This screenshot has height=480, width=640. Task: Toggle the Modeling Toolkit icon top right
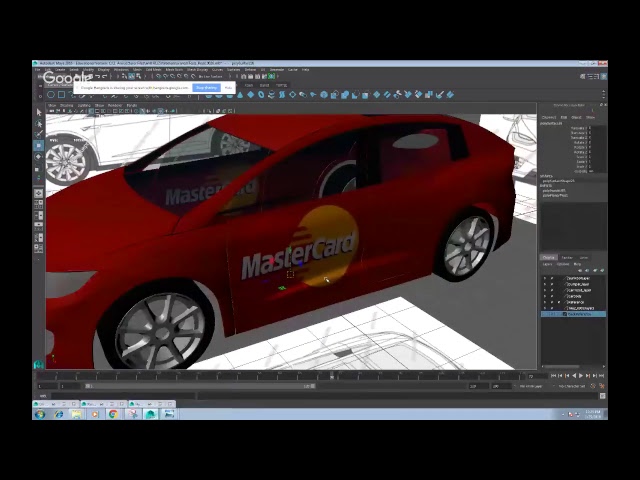coord(583,76)
